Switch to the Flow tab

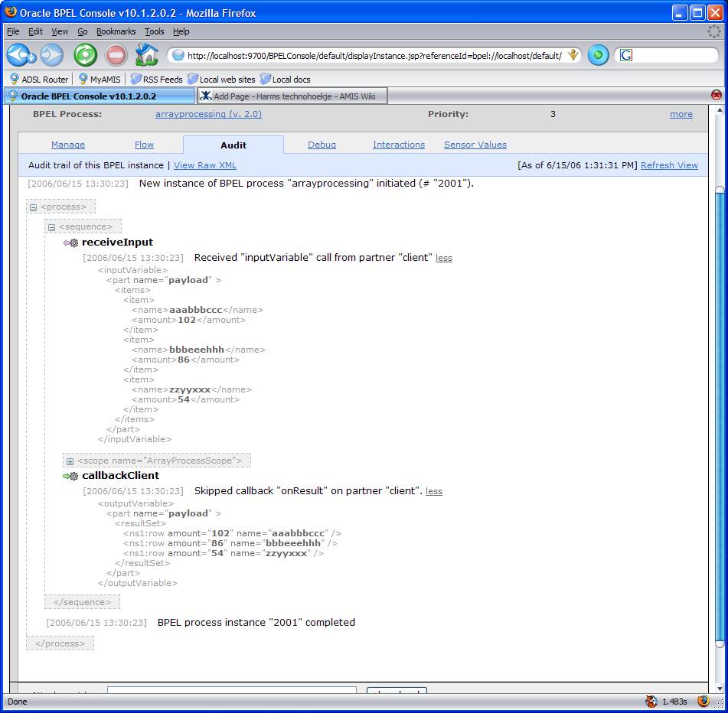coord(144,145)
